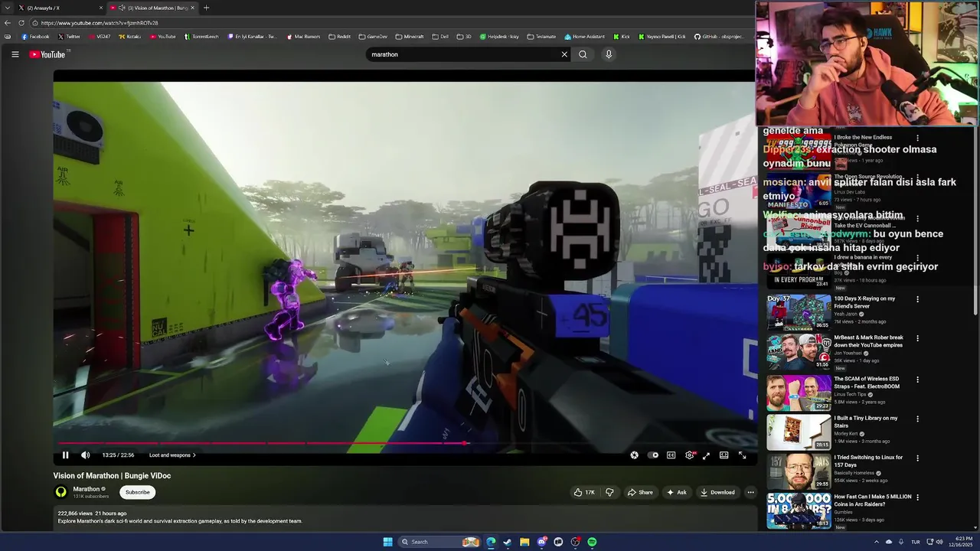Click the sparkle icon left of autoplay switch
Viewport: 980px width, 551px height.
[x=634, y=455]
